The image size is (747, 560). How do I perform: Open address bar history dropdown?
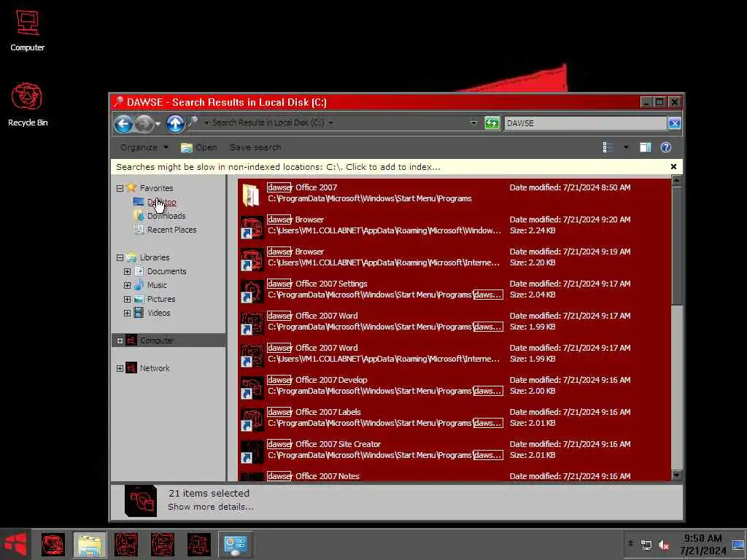coord(473,122)
